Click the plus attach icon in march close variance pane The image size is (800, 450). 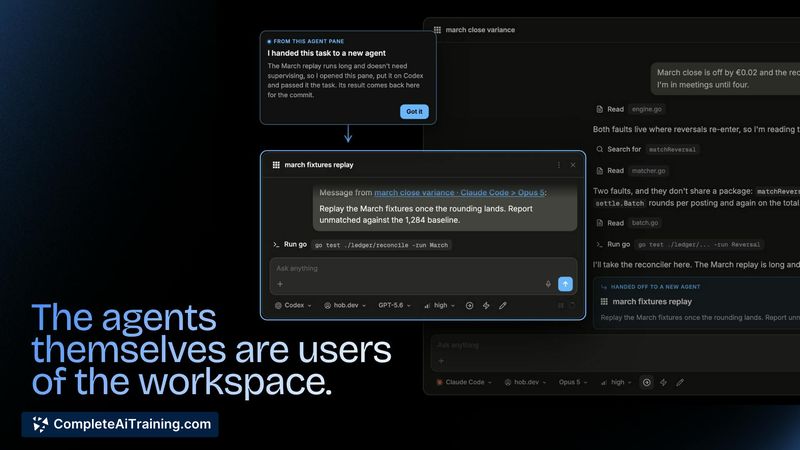[441, 361]
